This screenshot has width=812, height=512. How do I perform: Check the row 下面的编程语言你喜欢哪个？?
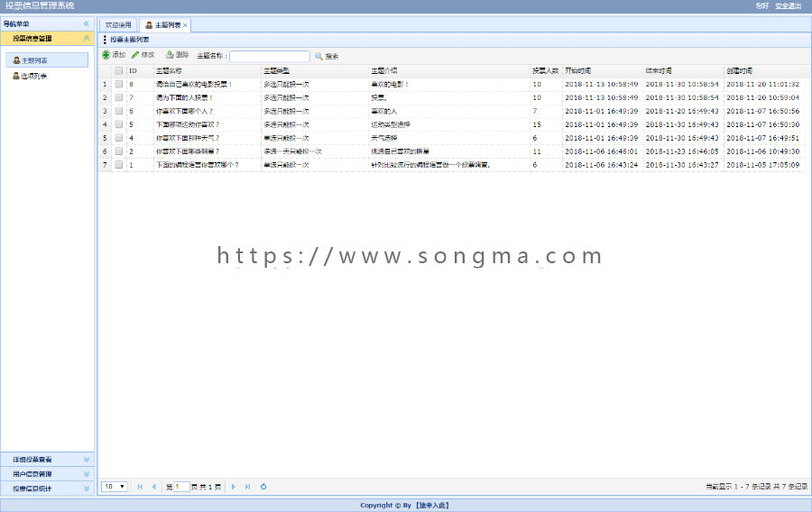[118, 165]
